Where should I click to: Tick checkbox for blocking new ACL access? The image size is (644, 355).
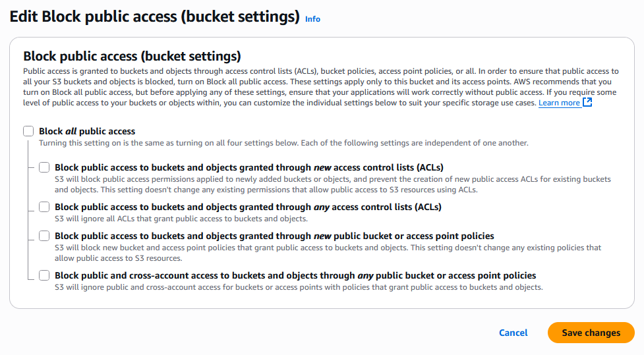(44, 167)
